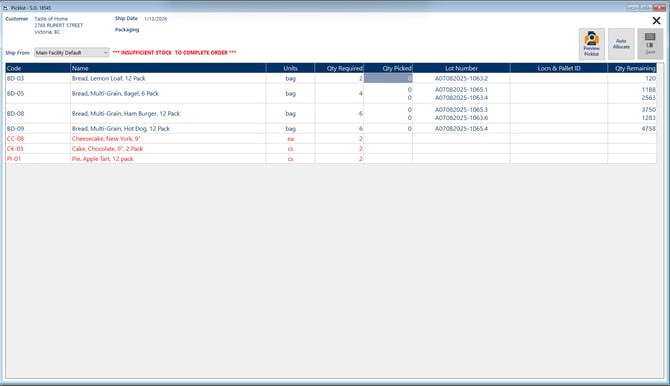The image size is (670, 386).
Task: Select row code BD-03
Action: pyautogui.click(x=15, y=78)
